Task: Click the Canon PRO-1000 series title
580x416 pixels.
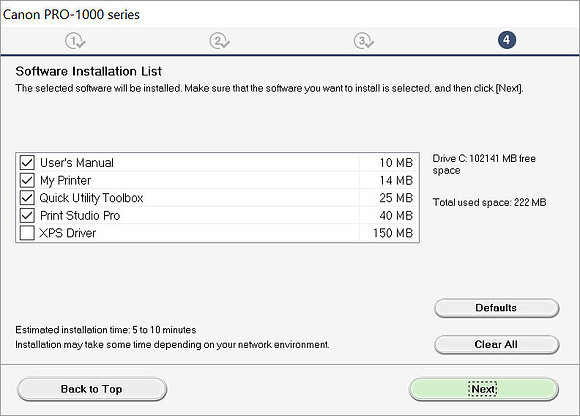Action: point(71,14)
